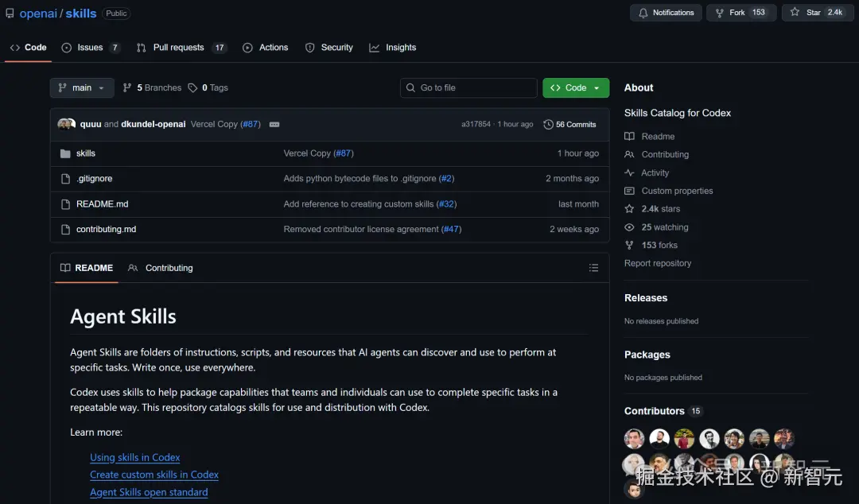Open the skills repository name link
This screenshot has width=859, height=504.
point(81,14)
